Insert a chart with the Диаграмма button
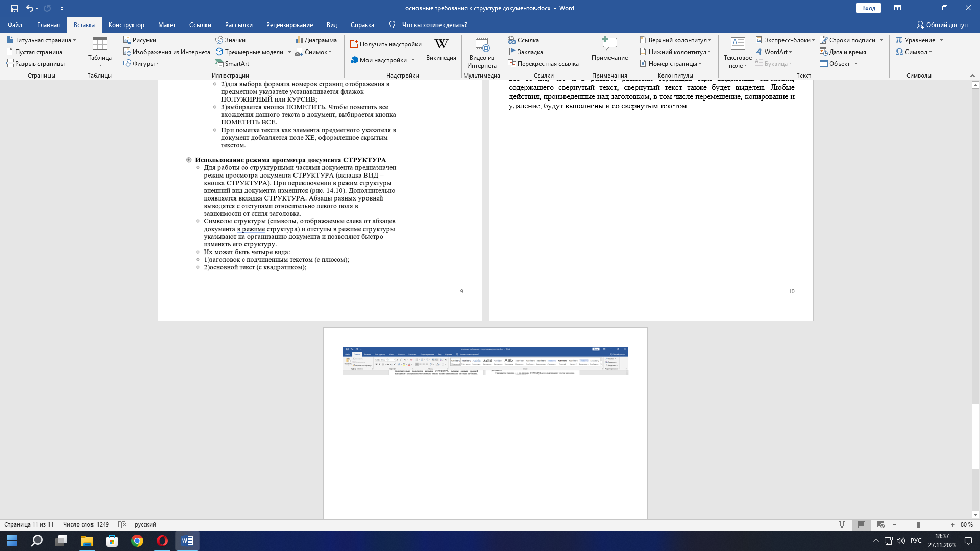This screenshot has height=551, width=980. pyautogui.click(x=316, y=40)
